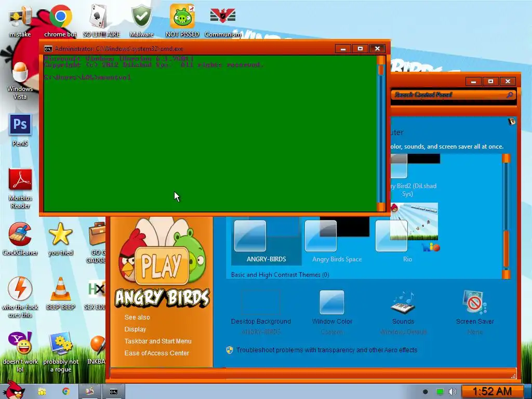Click the 1:52 AM taskbar clock
The width and height of the screenshot is (532, 399).
click(x=492, y=392)
